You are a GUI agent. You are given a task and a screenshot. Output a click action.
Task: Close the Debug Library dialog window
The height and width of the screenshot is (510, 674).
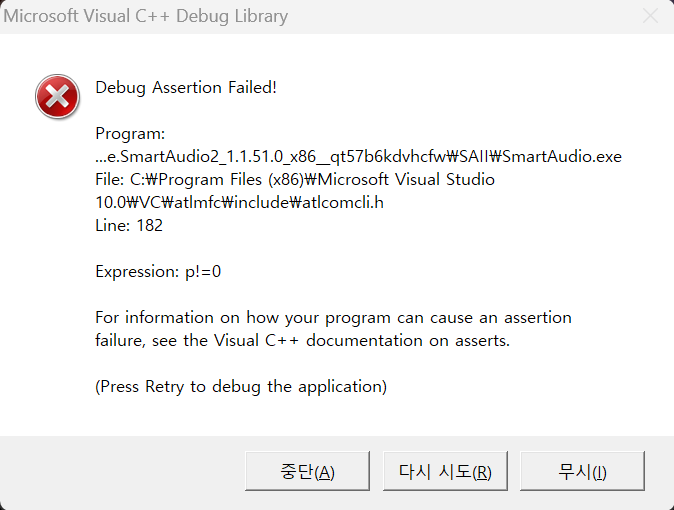[650, 16]
